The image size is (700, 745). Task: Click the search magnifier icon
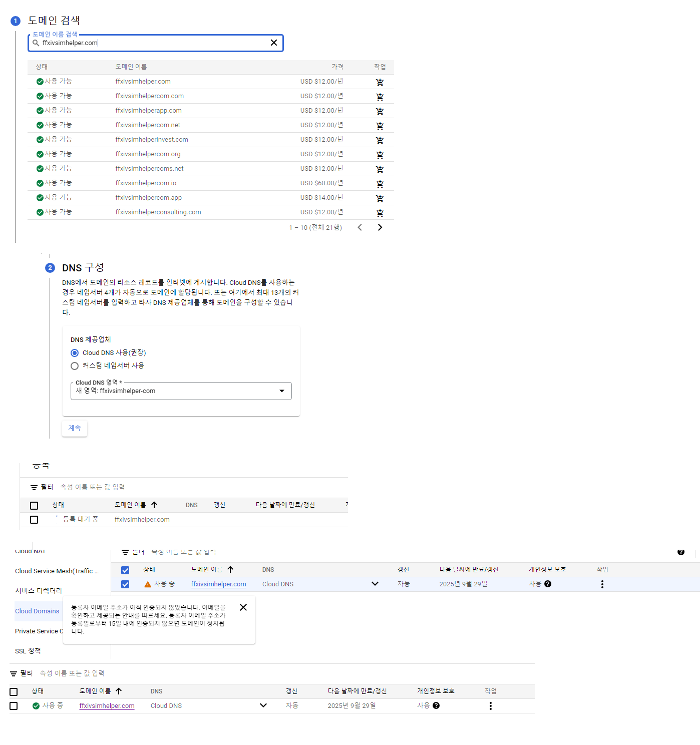(36, 43)
